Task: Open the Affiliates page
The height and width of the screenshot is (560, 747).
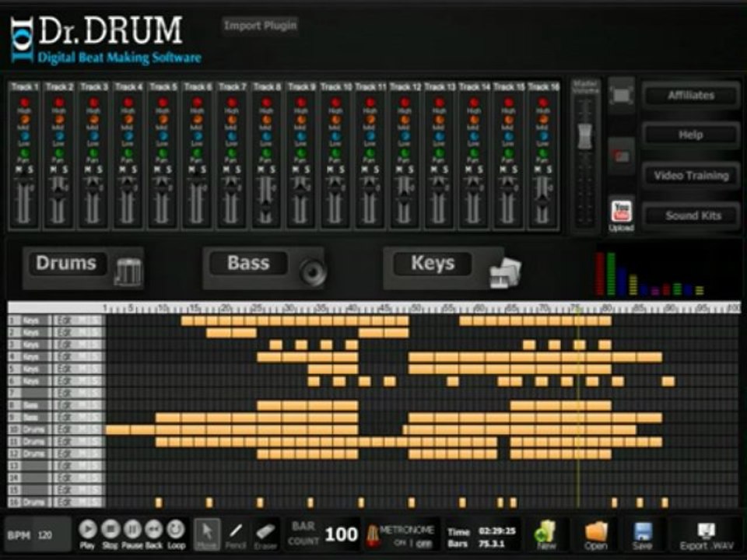Action: click(691, 95)
